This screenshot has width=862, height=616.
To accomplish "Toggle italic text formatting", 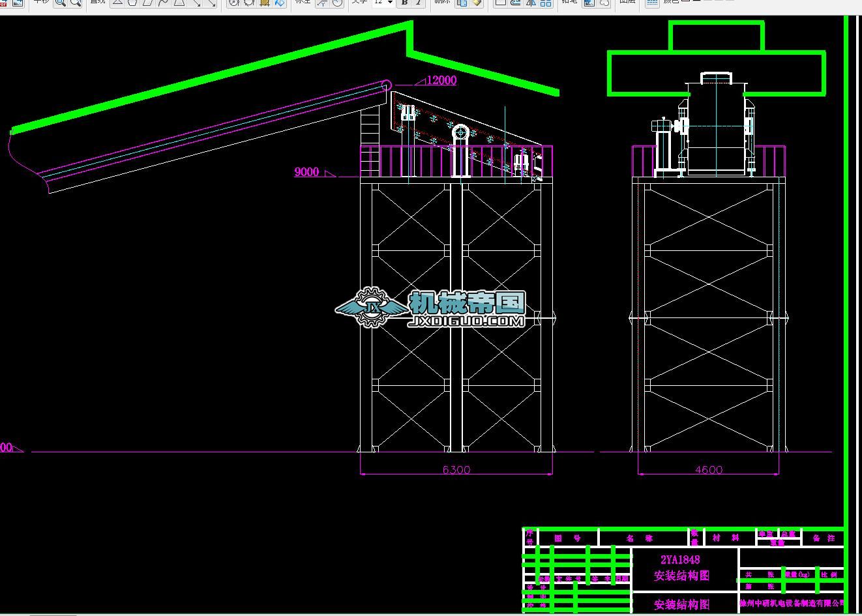I will [419, 3].
